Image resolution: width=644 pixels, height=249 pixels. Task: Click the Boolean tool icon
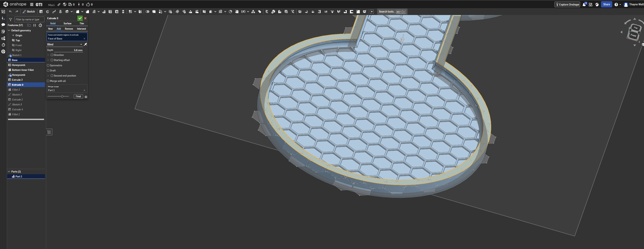(148, 11)
